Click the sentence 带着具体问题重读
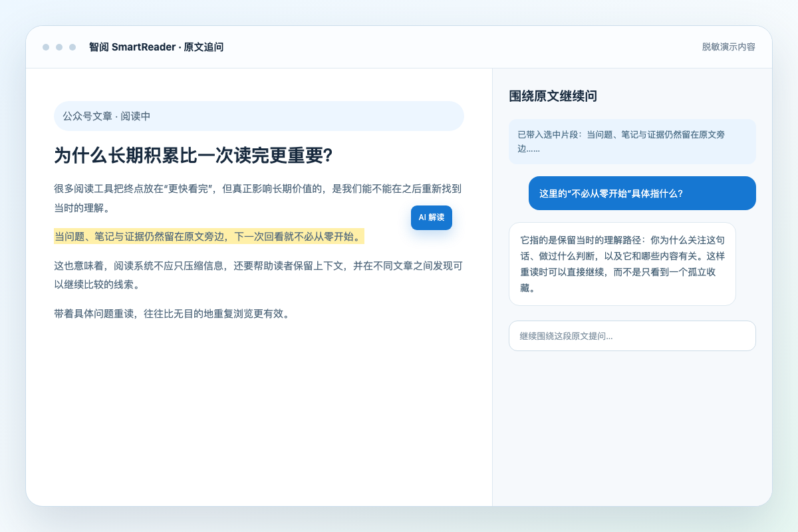The height and width of the screenshot is (532, 798). point(173,313)
